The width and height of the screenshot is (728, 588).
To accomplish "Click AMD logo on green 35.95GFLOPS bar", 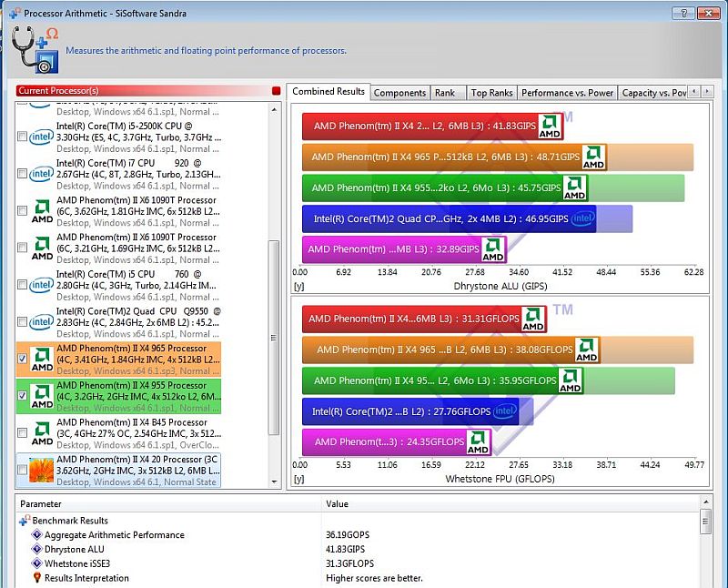I will [571, 380].
